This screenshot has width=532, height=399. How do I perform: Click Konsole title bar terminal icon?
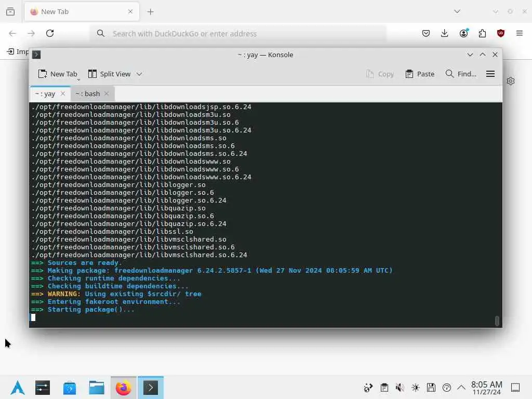tap(36, 55)
